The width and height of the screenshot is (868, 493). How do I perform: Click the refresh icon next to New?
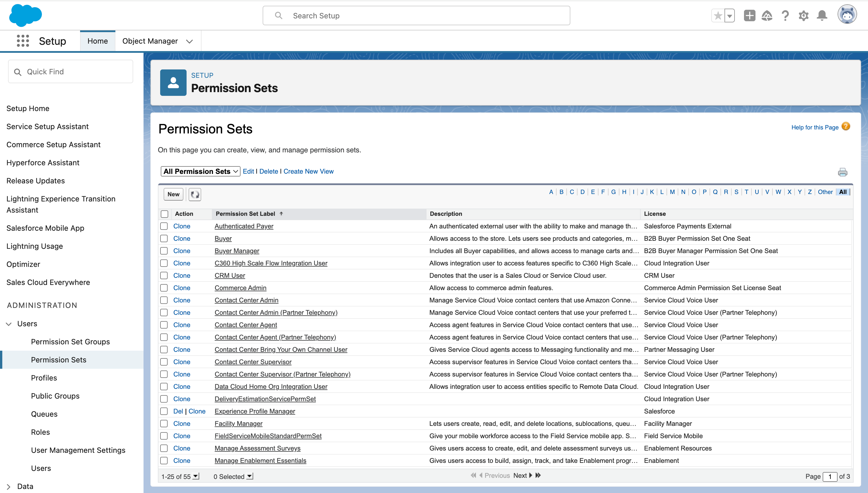[x=194, y=194]
